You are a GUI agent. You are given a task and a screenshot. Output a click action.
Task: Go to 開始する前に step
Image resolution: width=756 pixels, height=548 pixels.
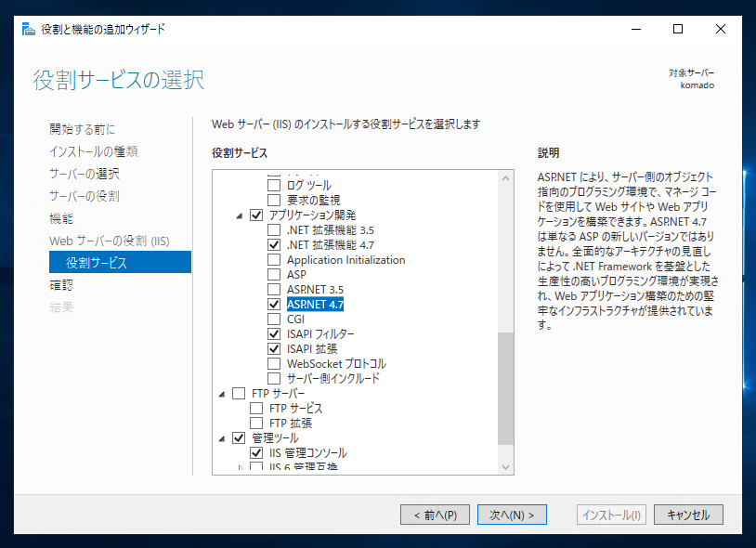[83, 129]
